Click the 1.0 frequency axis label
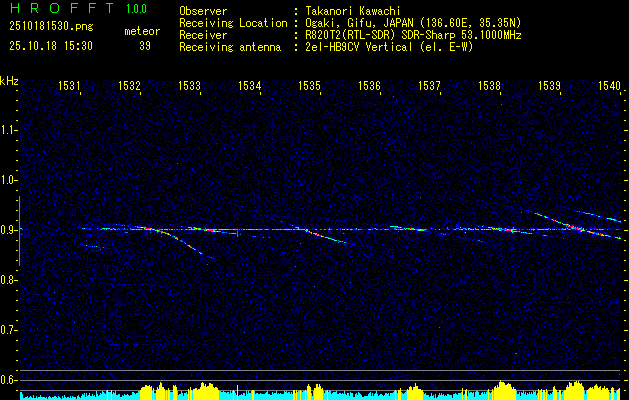Viewport: 629px width, 400px height. [8, 180]
